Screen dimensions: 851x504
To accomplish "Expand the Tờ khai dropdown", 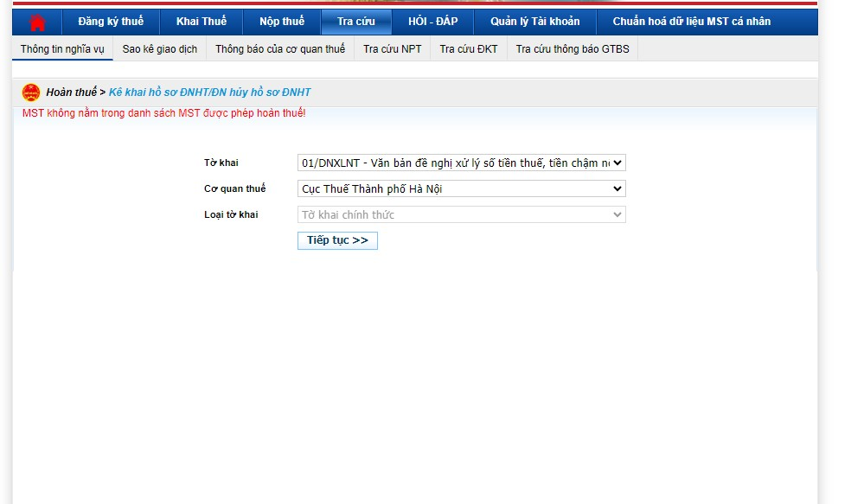I will pyautogui.click(x=461, y=163).
